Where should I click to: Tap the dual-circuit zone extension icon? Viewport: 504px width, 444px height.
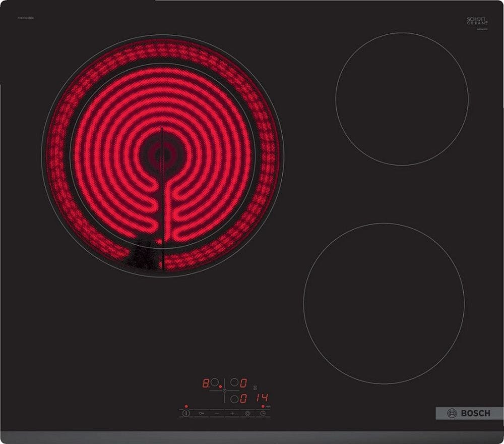click(x=247, y=413)
